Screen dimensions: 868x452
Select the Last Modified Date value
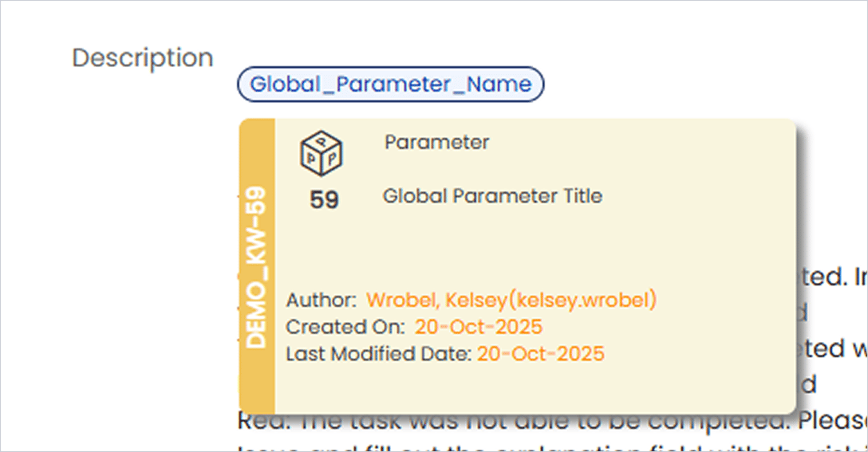click(x=540, y=353)
